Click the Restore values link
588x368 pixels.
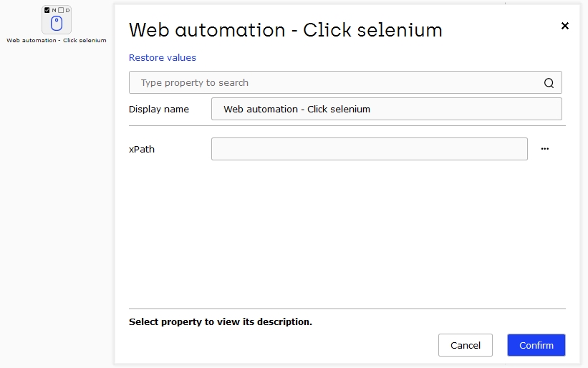(163, 58)
